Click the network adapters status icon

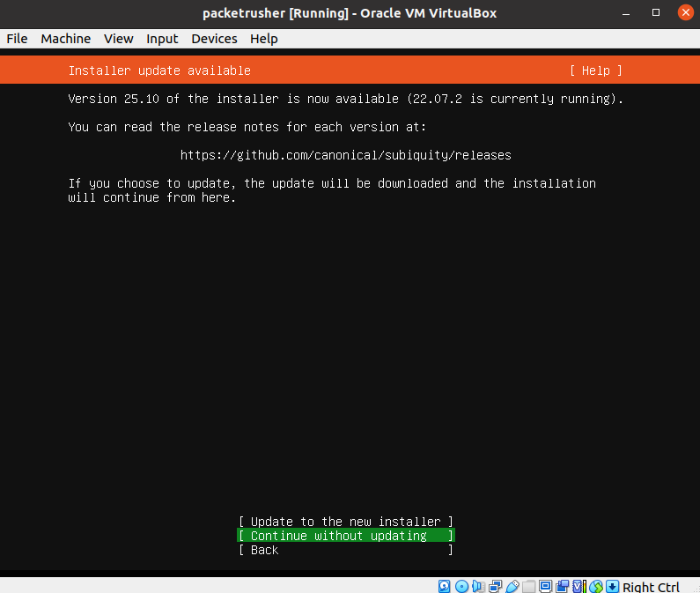pyautogui.click(x=495, y=586)
